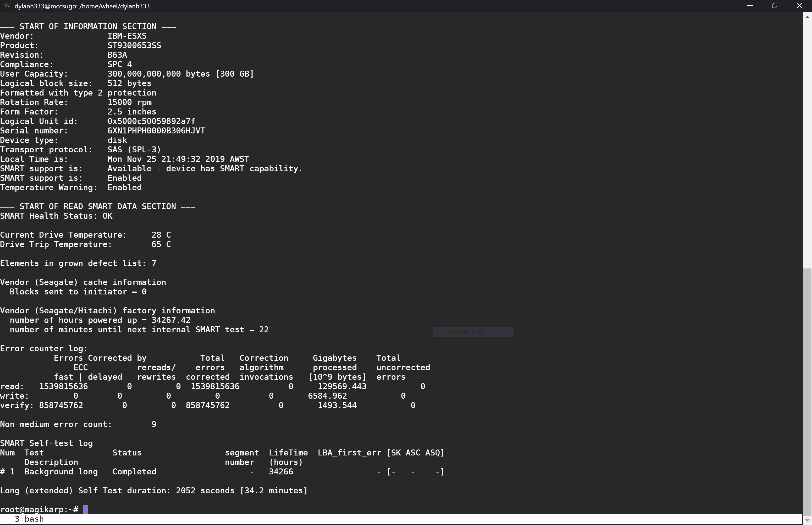
Task: Click read gigabytes processed '129569.443'
Action: pyautogui.click(x=342, y=387)
